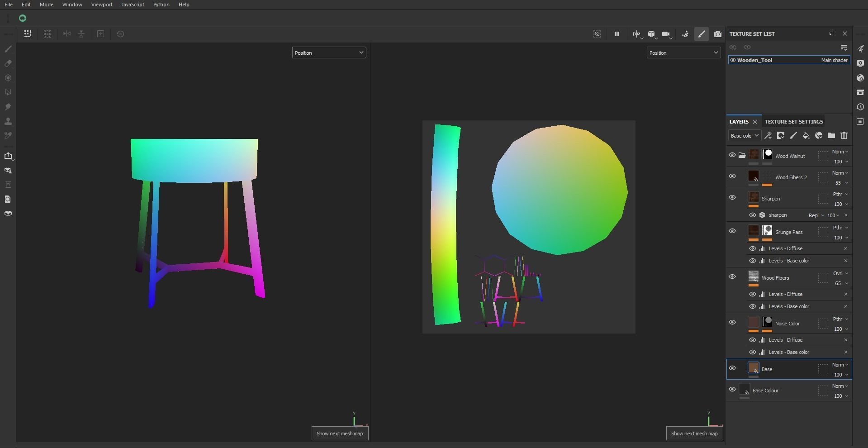Add a smart material to layers
Screen dimensions: 868x448
(x=819, y=135)
